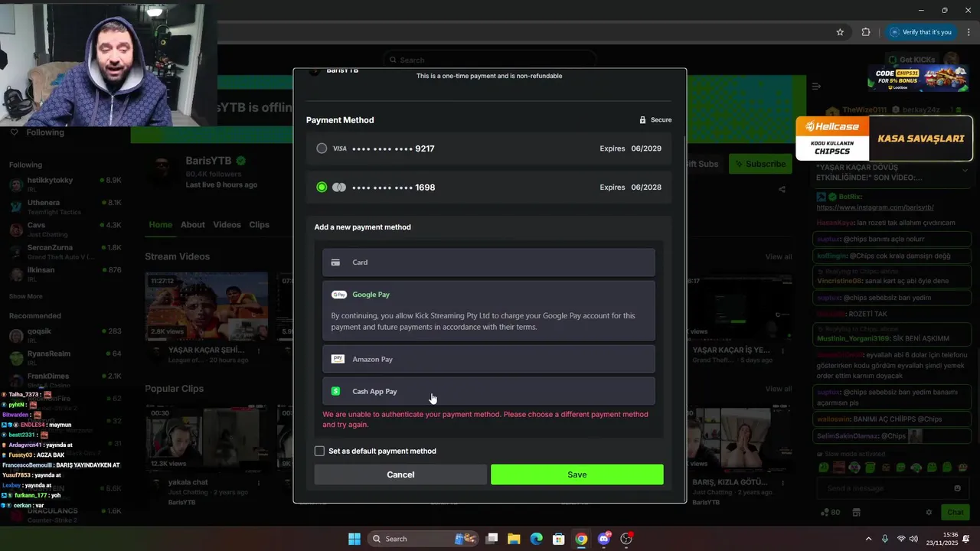980x551 pixels.
Task: Open Microsoft Store from the taskbar
Action: click(559, 539)
